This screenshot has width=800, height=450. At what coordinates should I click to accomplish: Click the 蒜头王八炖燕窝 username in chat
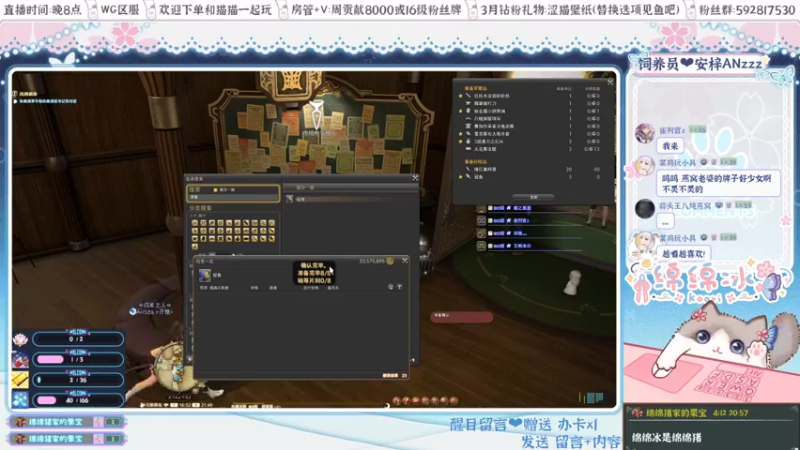685,206
